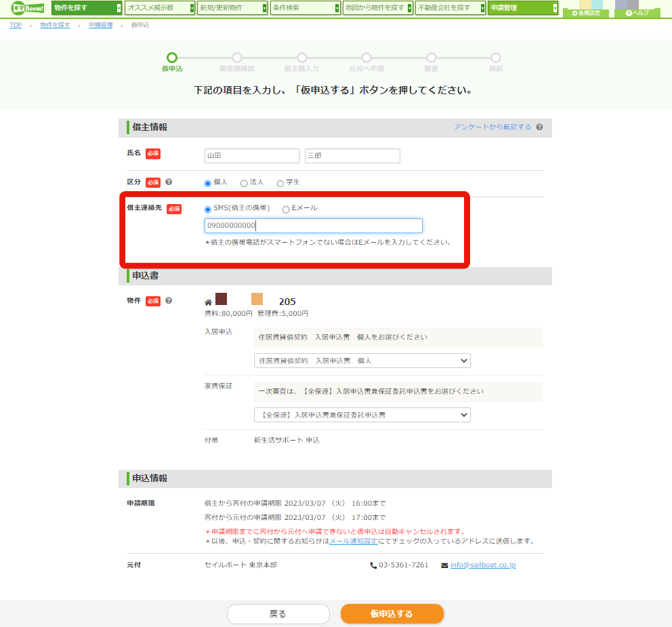
Task: Click the キマRoom! logo
Action: pos(28,7)
